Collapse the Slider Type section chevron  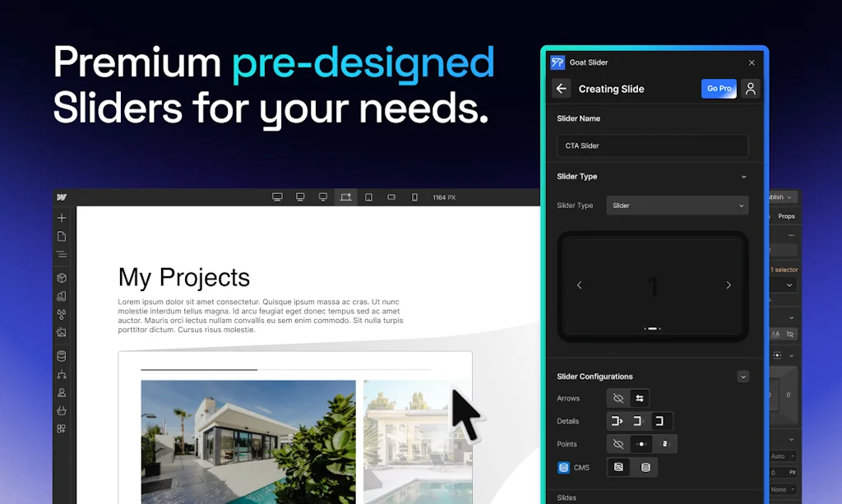tap(744, 177)
